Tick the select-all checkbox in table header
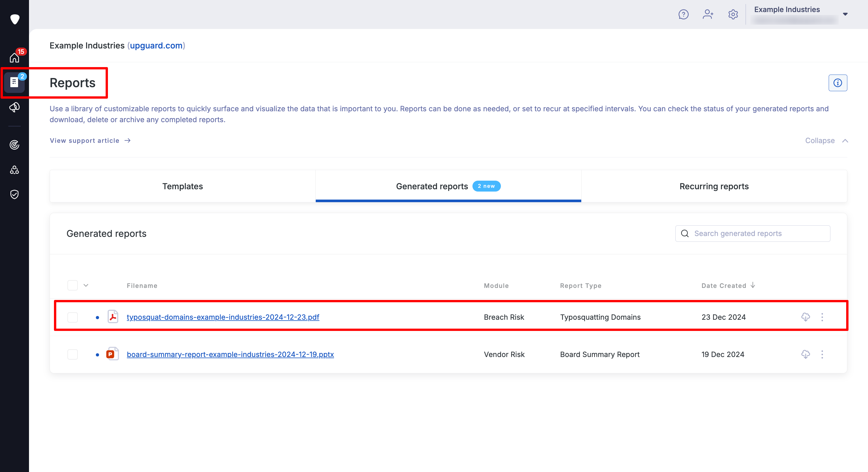The height and width of the screenshot is (472, 868). pos(72,285)
